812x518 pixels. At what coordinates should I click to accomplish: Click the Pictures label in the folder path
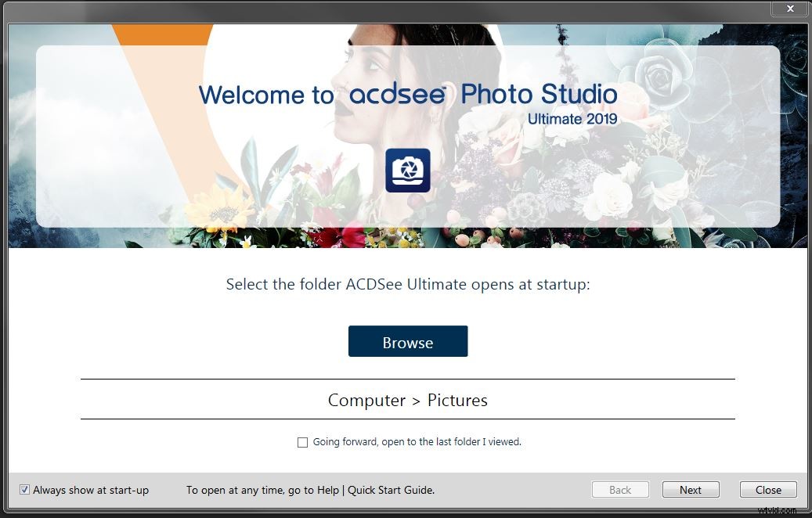pyautogui.click(x=458, y=400)
